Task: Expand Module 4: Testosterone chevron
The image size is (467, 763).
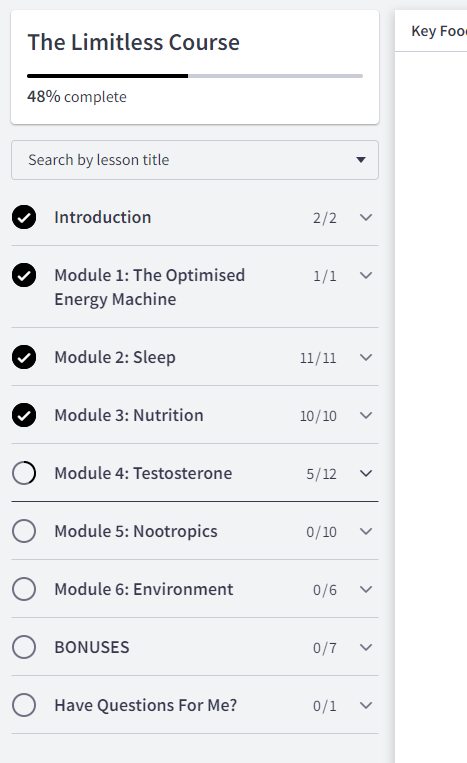Action: tap(366, 473)
